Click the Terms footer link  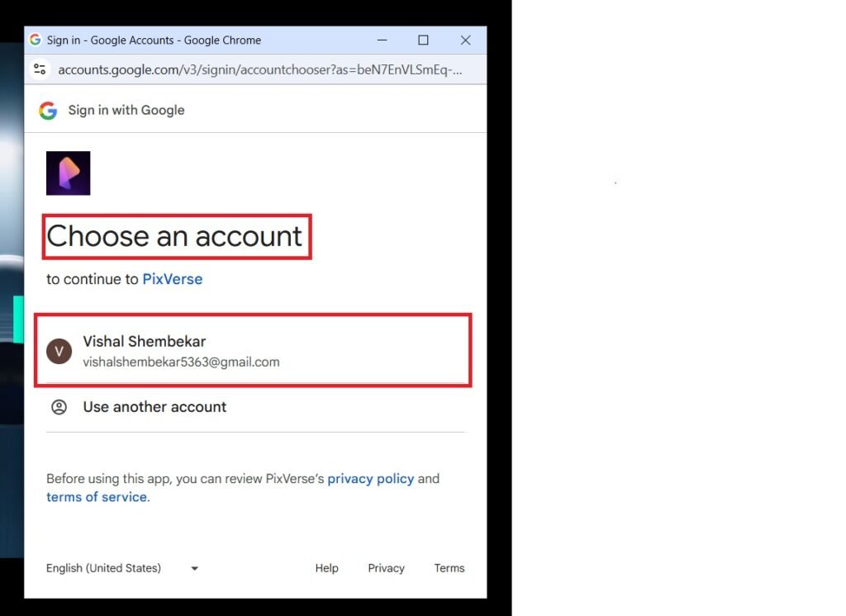pos(449,568)
